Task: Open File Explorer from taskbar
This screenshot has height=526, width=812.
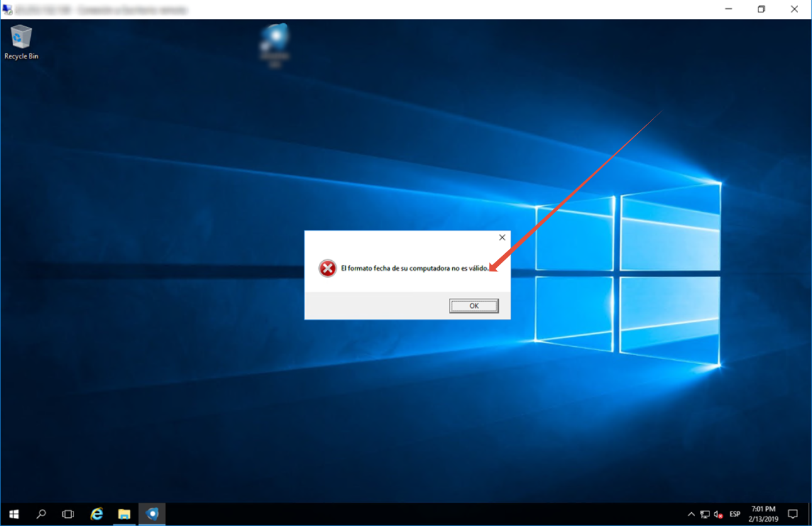Action: [x=124, y=514]
